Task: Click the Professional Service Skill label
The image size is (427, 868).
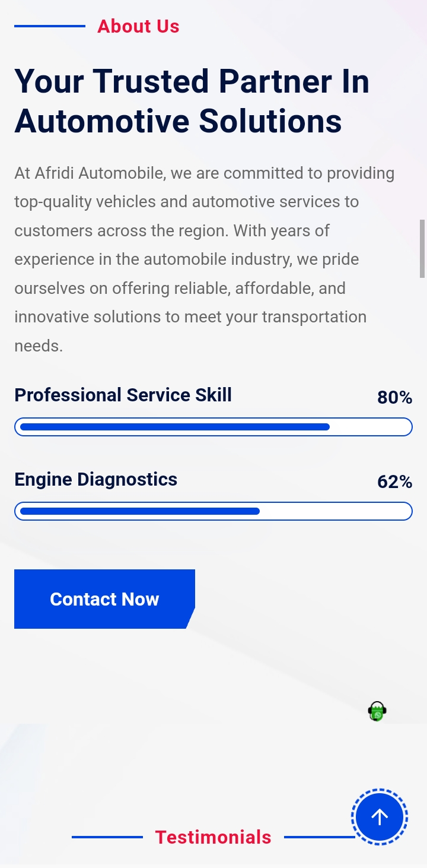Action: pyautogui.click(x=123, y=395)
